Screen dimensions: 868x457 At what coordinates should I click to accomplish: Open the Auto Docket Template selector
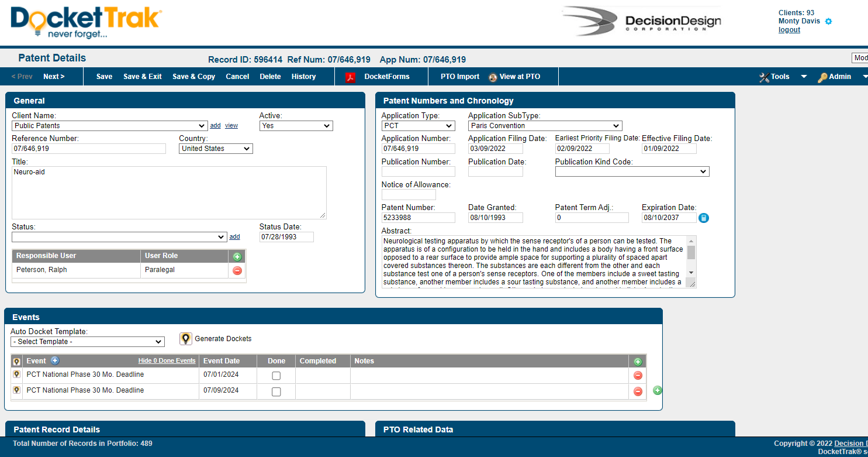pos(87,341)
